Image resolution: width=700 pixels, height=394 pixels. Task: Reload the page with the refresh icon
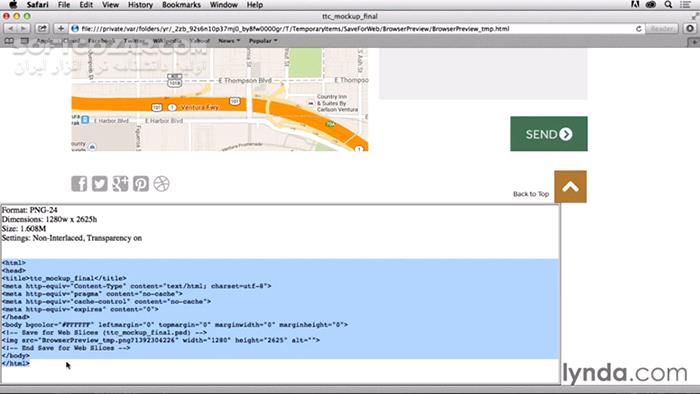point(638,29)
